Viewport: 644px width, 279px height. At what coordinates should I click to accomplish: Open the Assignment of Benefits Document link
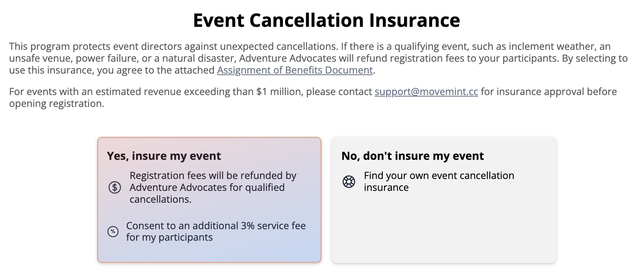coord(295,70)
